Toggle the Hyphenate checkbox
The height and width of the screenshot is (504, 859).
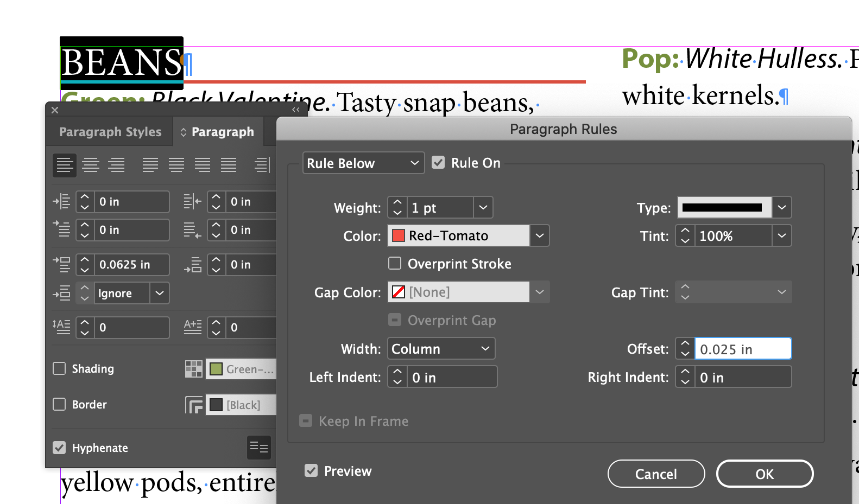click(x=59, y=448)
